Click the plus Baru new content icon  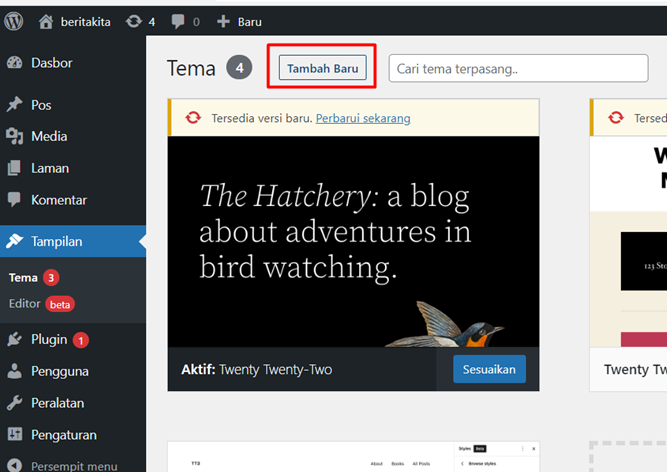click(223, 21)
